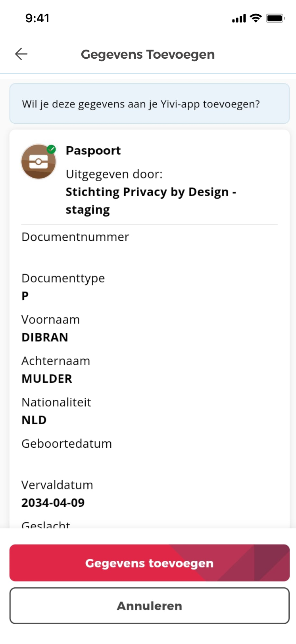
Task: Tap the Wi-Fi status icon
Action: pos(256,18)
